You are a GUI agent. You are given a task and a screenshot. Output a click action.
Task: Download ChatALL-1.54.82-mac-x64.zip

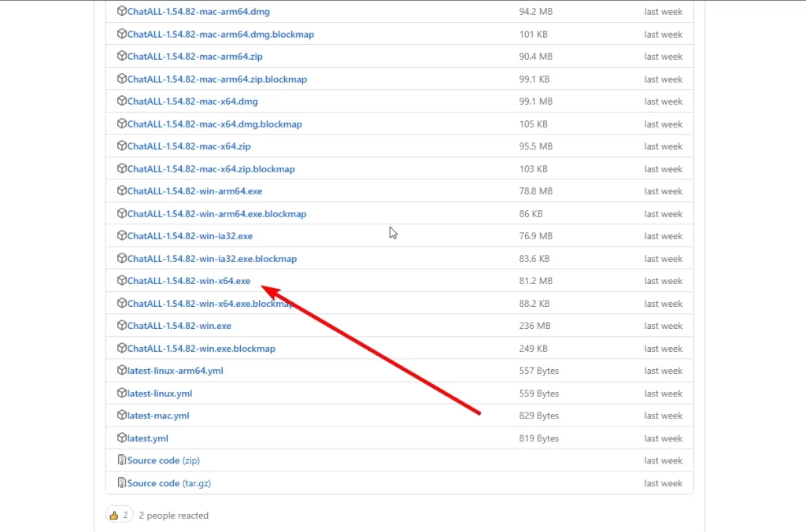coord(189,146)
